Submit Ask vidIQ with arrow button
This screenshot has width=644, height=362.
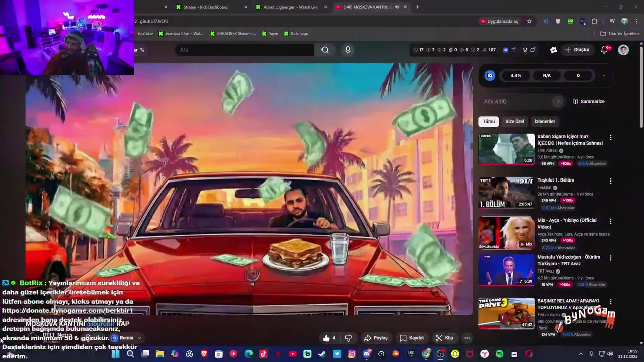pyautogui.click(x=558, y=101)
